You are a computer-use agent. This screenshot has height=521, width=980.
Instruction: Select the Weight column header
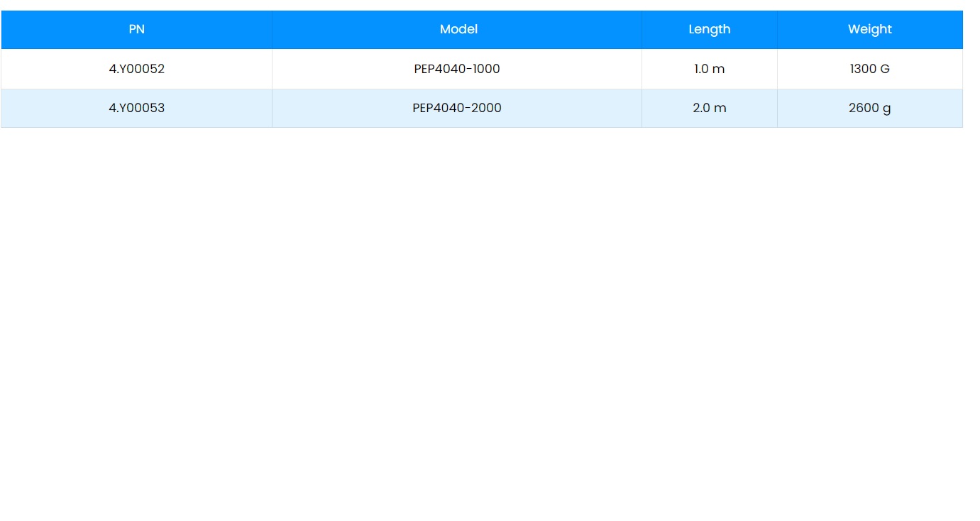tap(869, 29)
